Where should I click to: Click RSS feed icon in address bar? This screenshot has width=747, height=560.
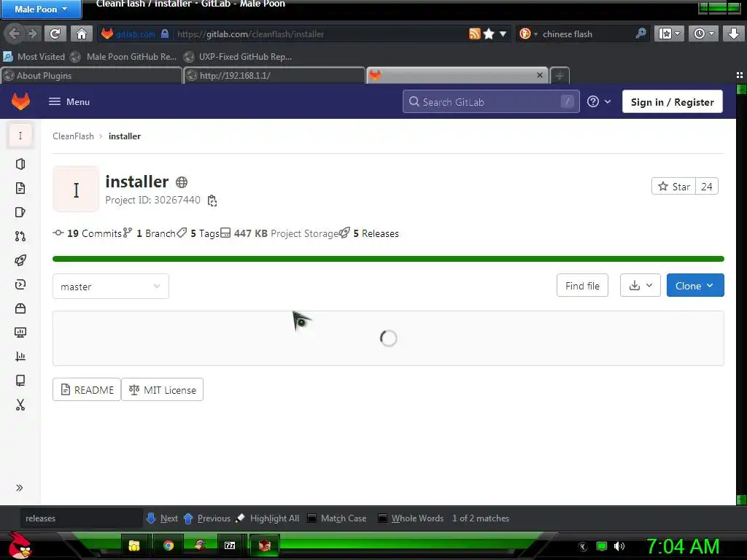pyautogui.click(x=474, y=34)
